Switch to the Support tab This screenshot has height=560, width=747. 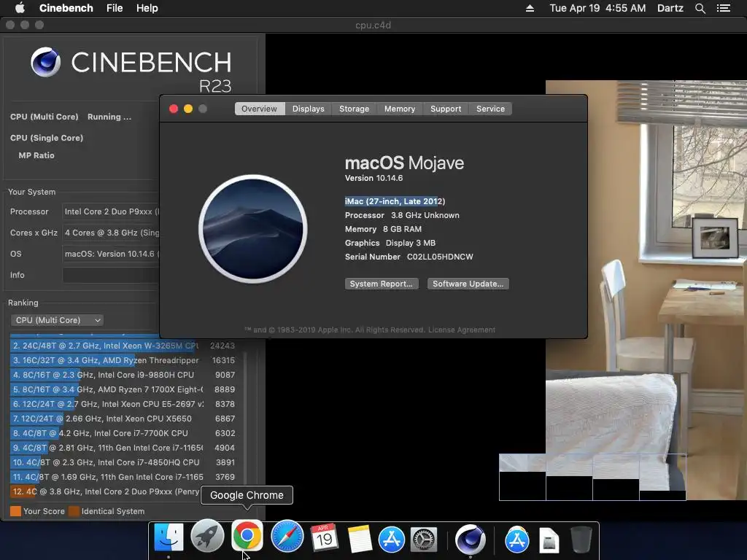(446, 109)
